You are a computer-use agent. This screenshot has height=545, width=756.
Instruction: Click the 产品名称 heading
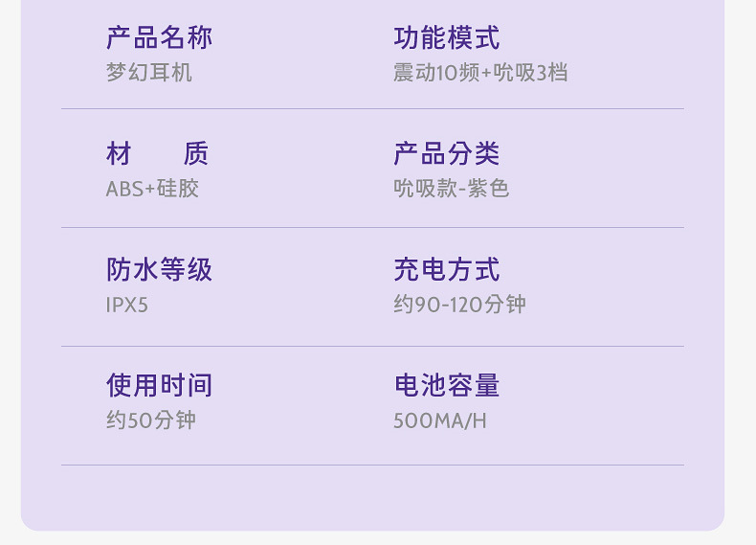[159, 38]
